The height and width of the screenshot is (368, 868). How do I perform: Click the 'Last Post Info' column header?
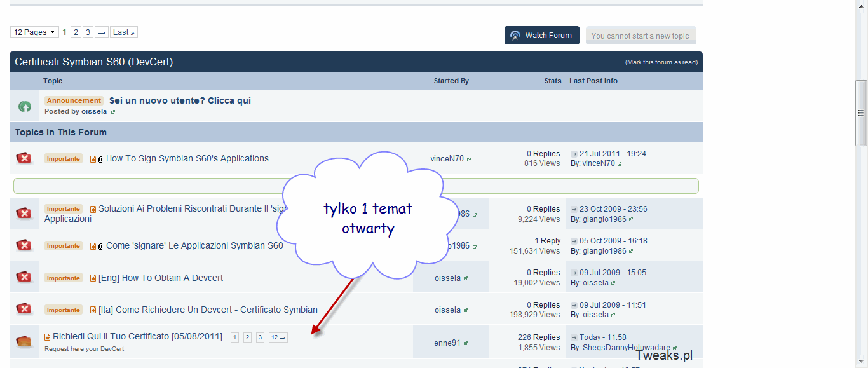click(x=593, y=81)
